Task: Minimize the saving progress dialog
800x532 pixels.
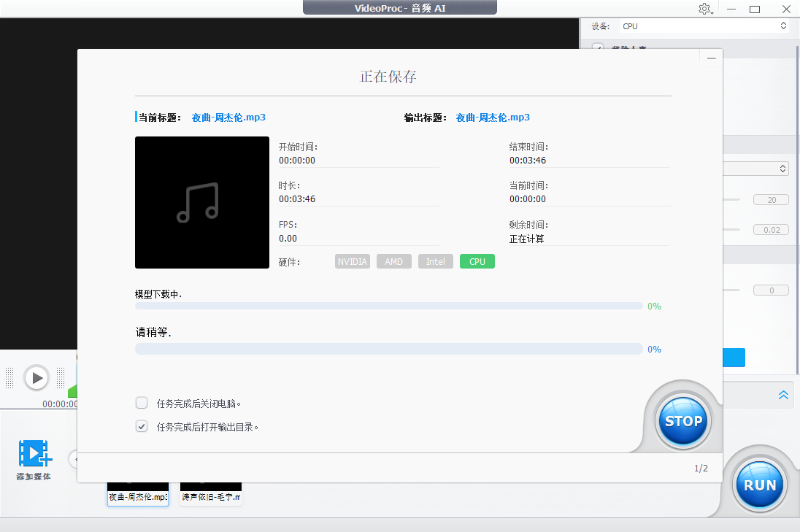Action: click(710, 58)
